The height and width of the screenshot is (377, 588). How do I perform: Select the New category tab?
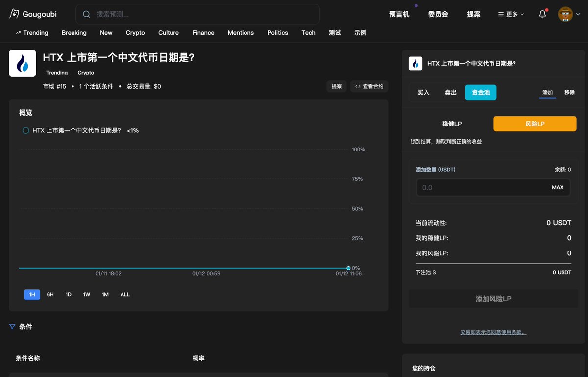(x=106, y=33)
